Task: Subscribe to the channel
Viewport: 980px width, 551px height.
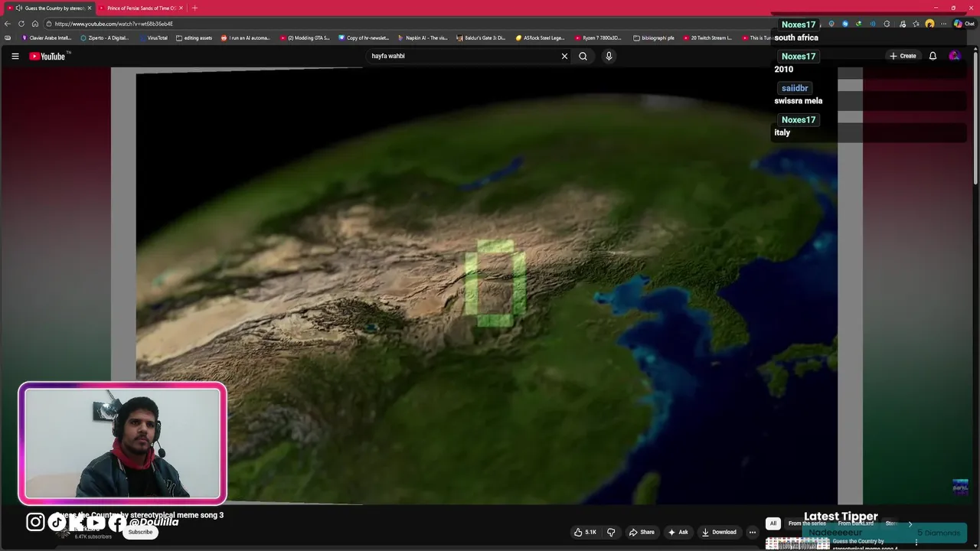Action: (140, 532)
